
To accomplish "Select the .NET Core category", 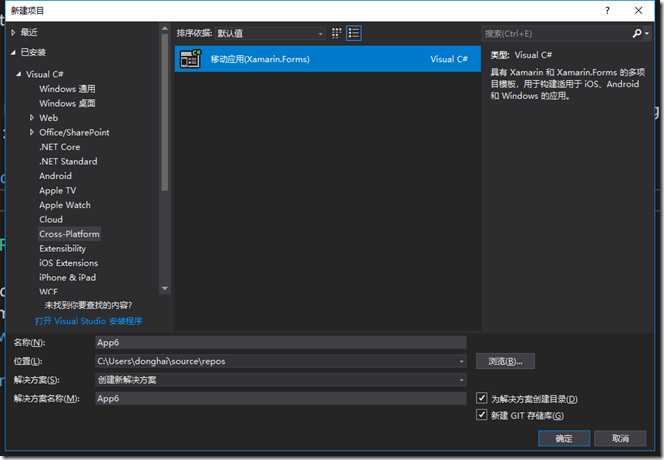I will (x=60, y=147).
